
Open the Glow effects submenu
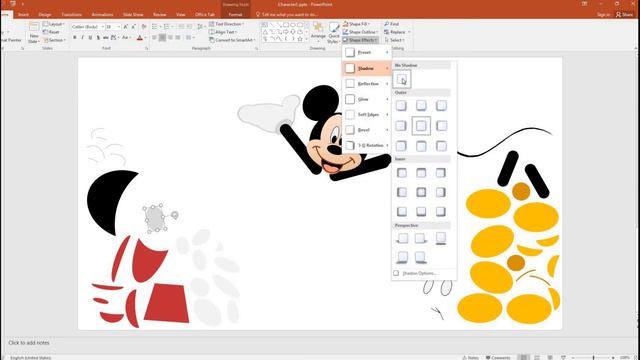pyautogui.click(x=366, y=99)
